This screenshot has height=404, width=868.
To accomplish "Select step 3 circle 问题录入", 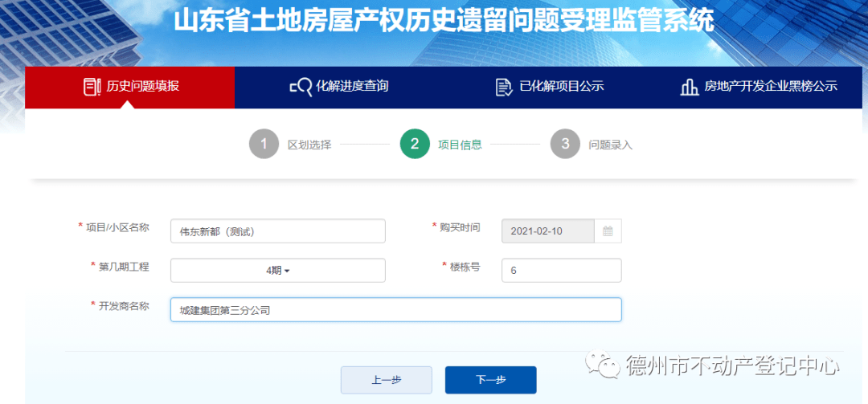I will [x=565, y=145].
